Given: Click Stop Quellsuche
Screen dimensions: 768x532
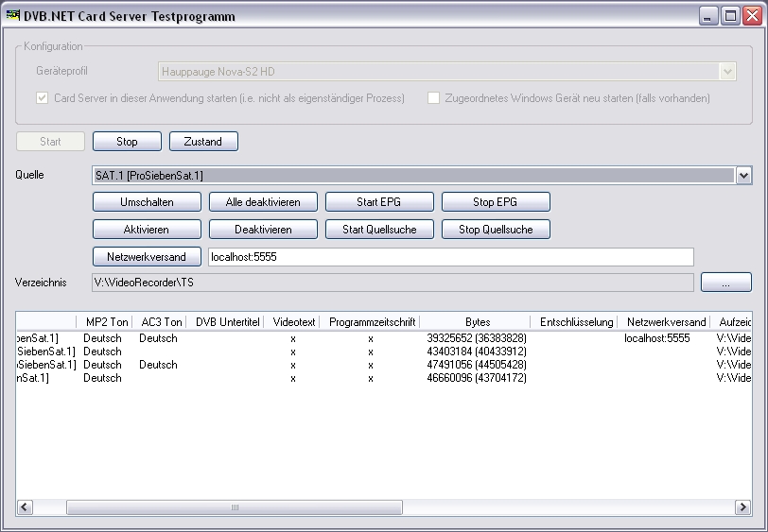Looking at the screenshot, I should point(496,230).
